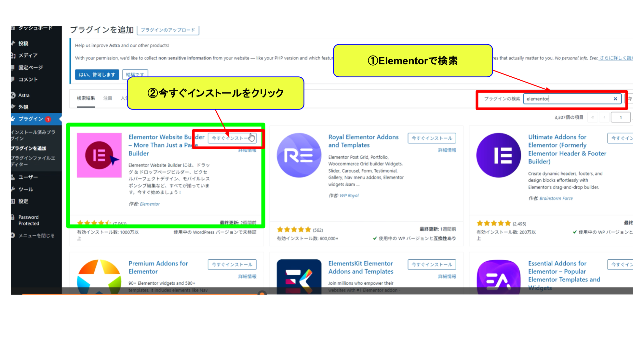644x351 pixels.
Task: Click the 結構です button
Action: [135, 74]
